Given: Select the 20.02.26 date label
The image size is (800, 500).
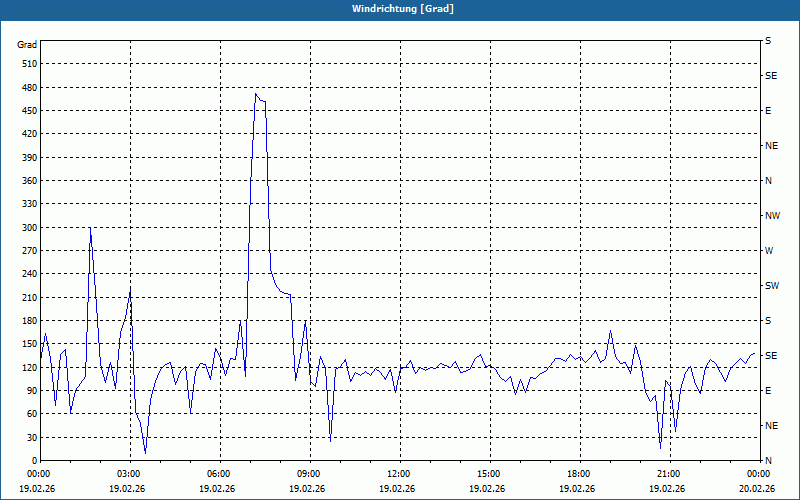Looking at the screenshot, I should click(761, 488).
